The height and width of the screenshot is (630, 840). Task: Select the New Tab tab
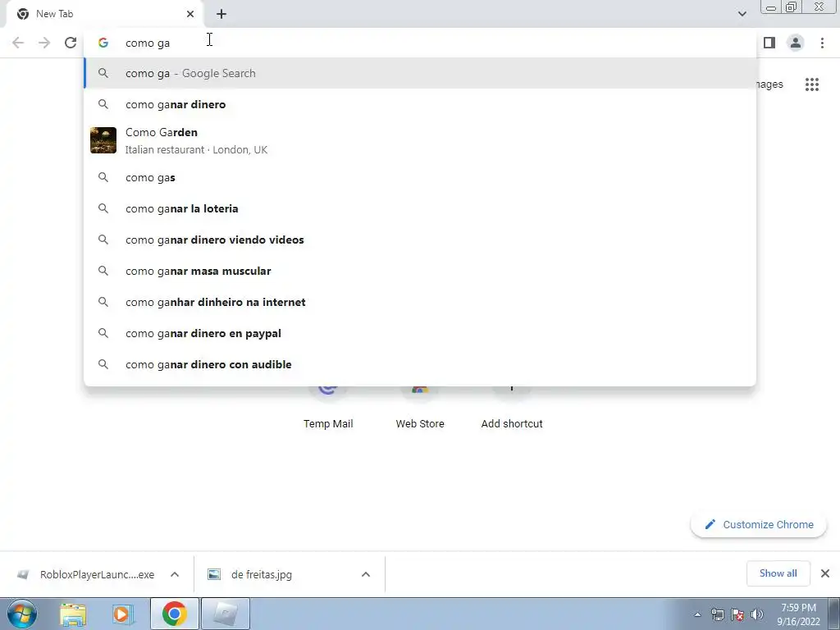pos(104,15)
